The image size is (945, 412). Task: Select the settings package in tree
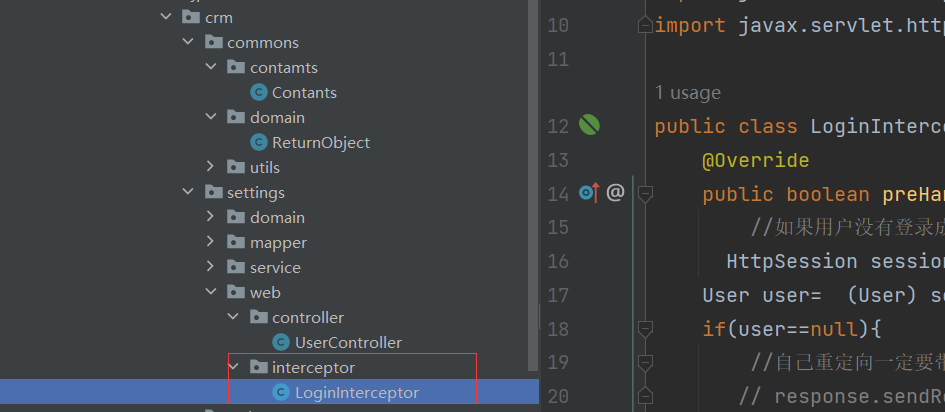(255, 193)
